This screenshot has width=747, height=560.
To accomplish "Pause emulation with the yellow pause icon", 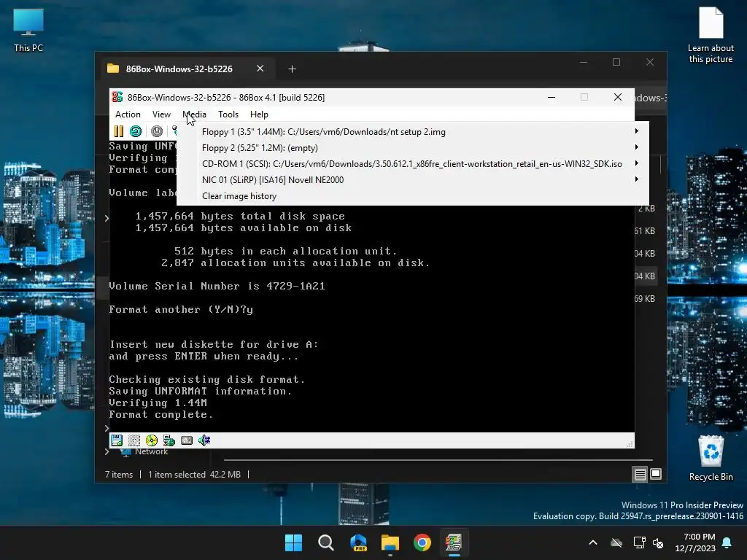I will [x=119, y=131].
